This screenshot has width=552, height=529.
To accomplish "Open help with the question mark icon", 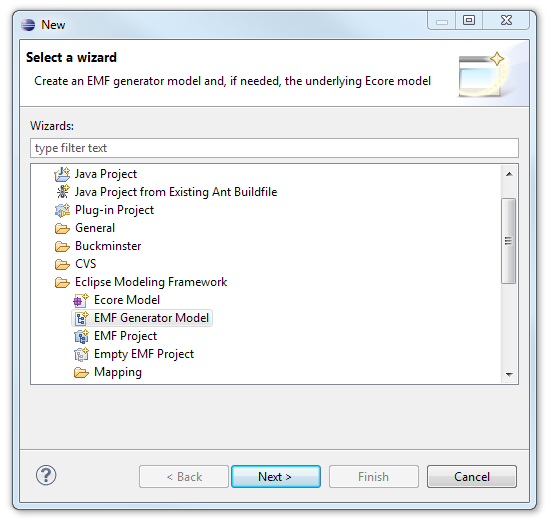I will pyautogui.click(x=46, y=475).
